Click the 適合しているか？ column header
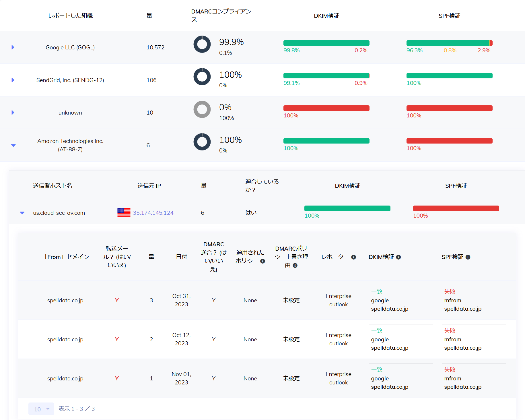 pos(262,186)
